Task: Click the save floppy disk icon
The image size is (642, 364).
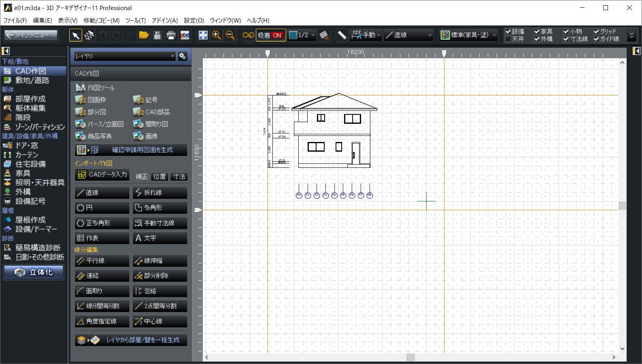Action: [x=157, y=36]
